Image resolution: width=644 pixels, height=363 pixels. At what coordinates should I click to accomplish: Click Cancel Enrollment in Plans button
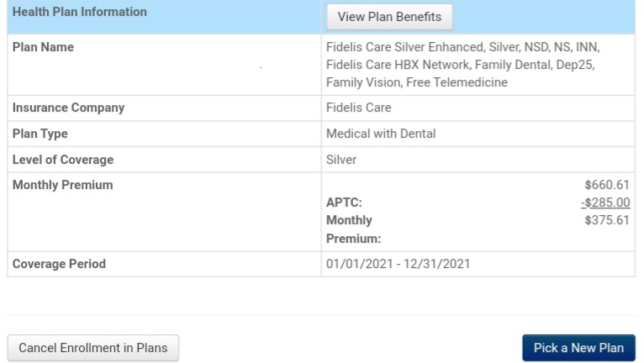point(93,348)
